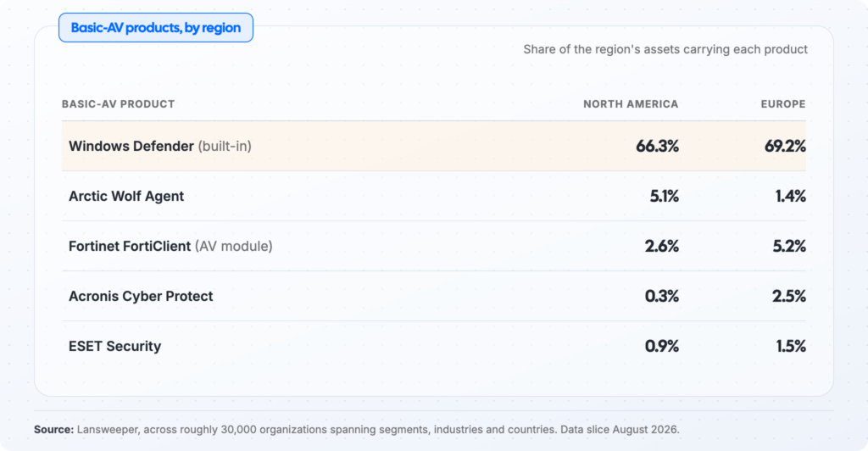Select the 'Windows Defender (built-in)' row label
This screenshot has height=451, width=868.
pos(160,146)
